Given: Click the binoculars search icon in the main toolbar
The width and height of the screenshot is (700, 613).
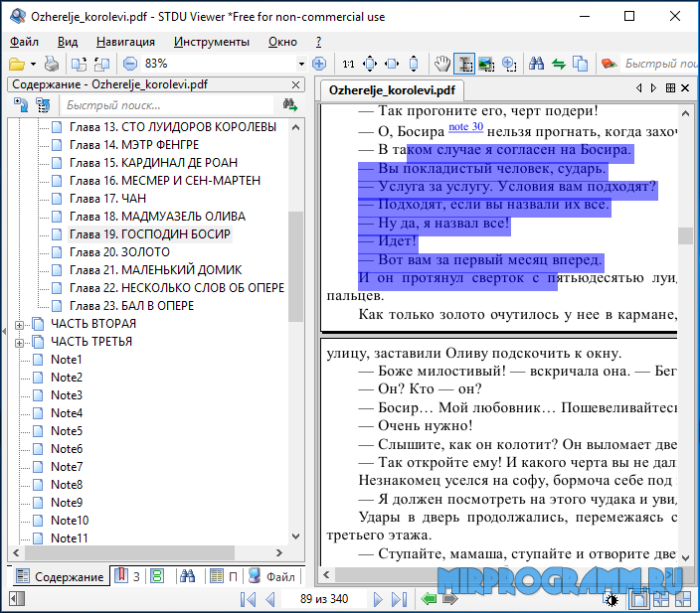Looking at the screenshot, I should (x=536, y=64).
